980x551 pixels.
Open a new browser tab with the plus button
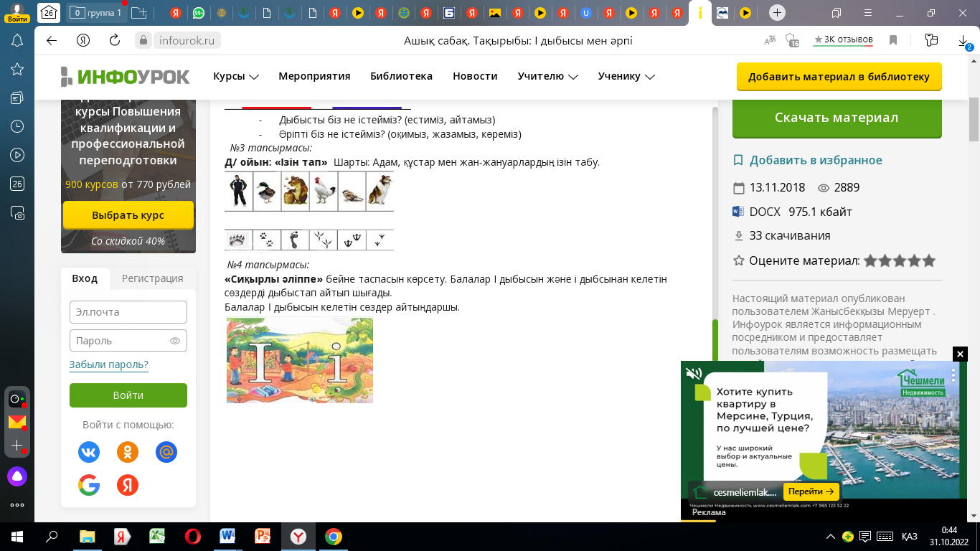click(777, 13)
